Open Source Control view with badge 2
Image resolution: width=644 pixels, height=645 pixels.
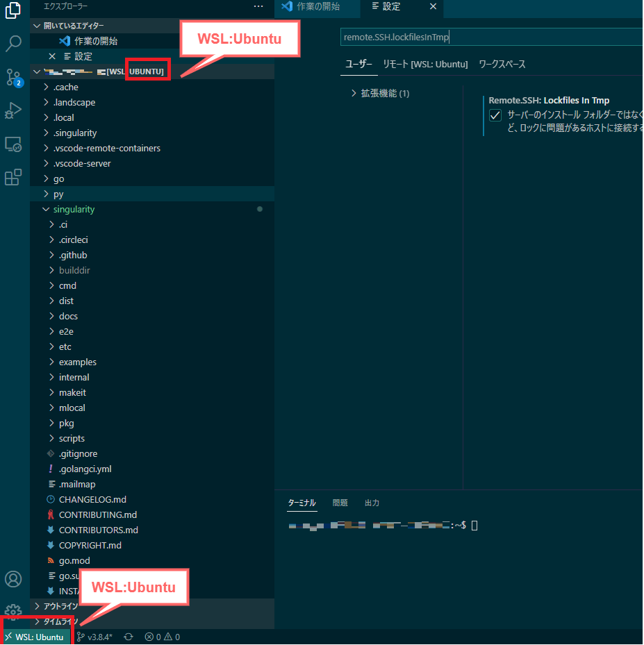[14, 77]
